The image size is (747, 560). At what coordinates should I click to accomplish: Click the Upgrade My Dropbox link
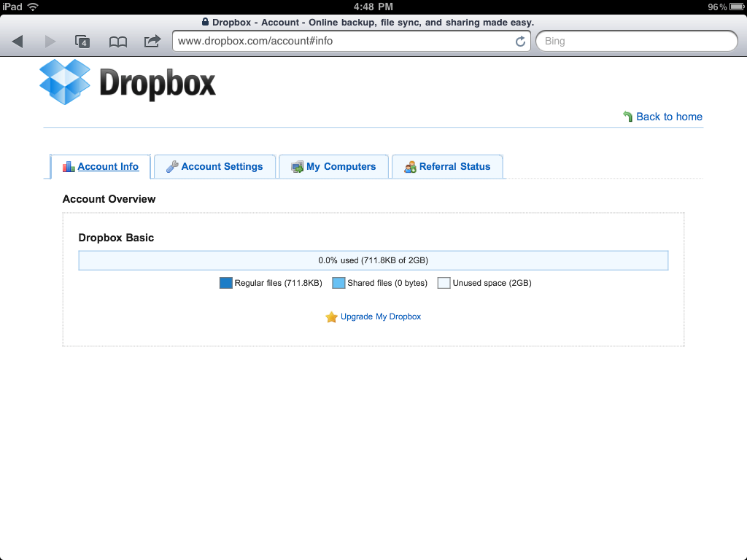(381, 317)
